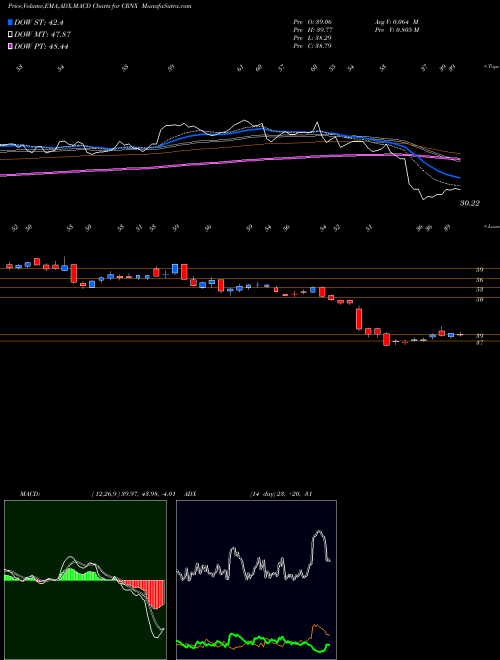Select the DOW PT: 48.44 label
Viewport: 500px width, 660px height.
pos(41,46)
